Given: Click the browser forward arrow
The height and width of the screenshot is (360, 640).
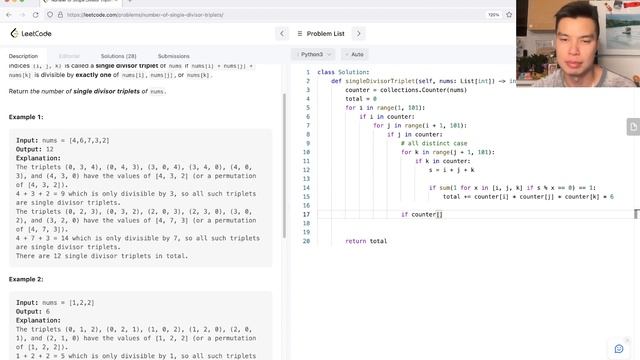Looking at the screenshot, I should click(x=22, y=15).
